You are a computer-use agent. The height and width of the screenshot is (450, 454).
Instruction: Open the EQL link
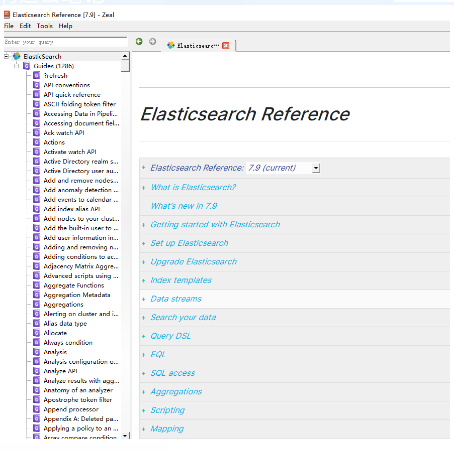[158, 354]
